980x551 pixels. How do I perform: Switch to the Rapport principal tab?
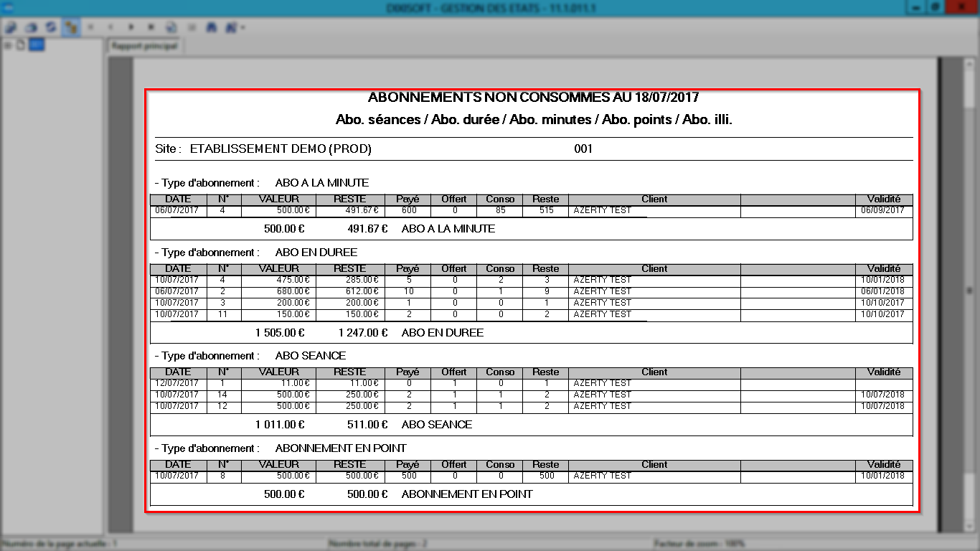click(143, 45)
